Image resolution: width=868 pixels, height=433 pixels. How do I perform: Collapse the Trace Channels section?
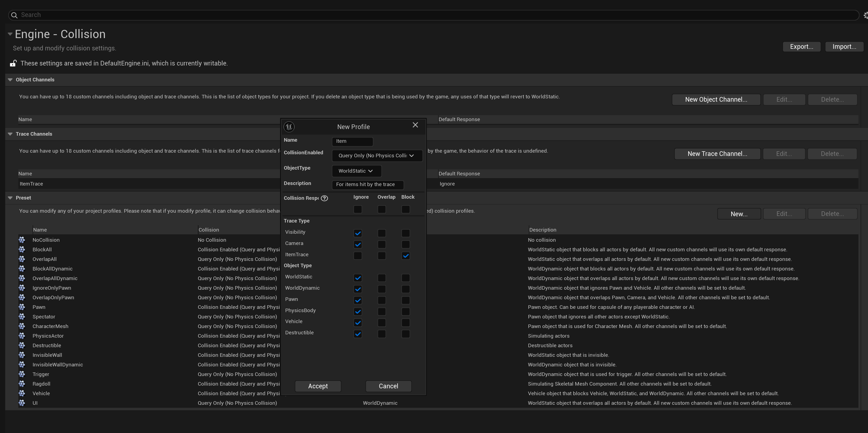pyautogui.click(x=10, y=134)
